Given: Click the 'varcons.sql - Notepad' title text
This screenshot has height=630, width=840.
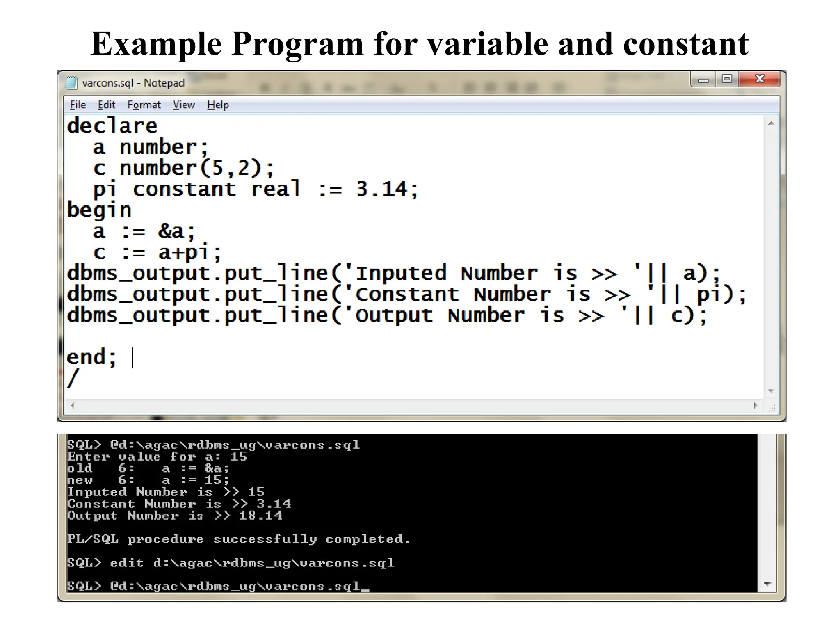Looking at the screenshot, I should tap(133, 83).
